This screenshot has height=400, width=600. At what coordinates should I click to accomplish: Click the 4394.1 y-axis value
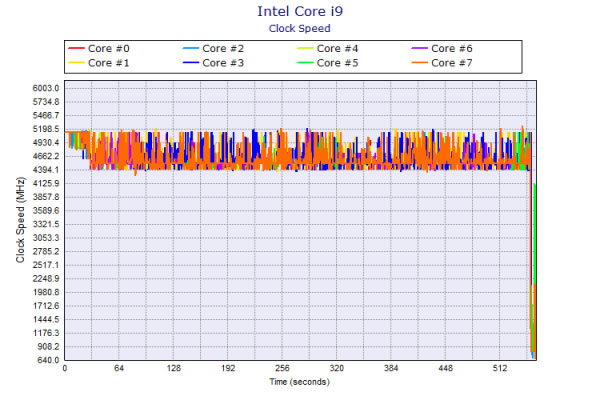(46, 170)
